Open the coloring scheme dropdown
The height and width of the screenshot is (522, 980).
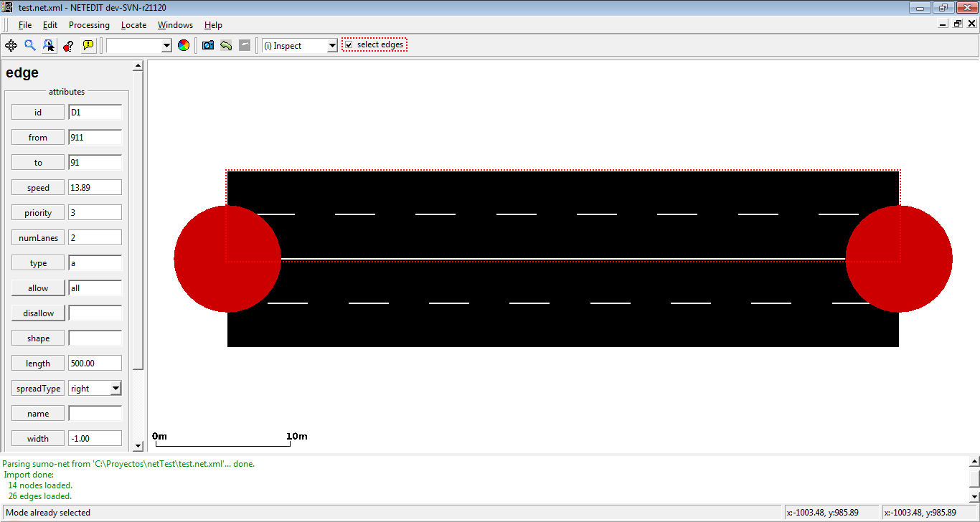pos(167,45)
